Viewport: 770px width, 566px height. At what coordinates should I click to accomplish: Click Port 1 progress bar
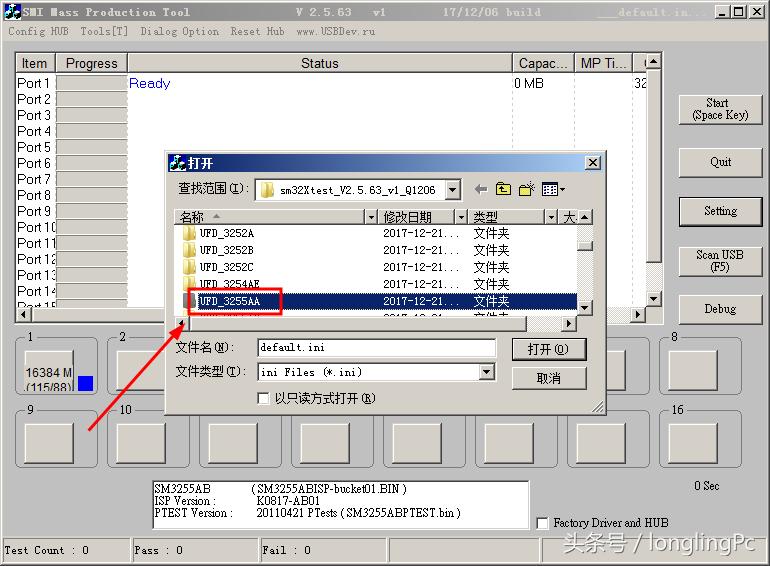(91, 83)
